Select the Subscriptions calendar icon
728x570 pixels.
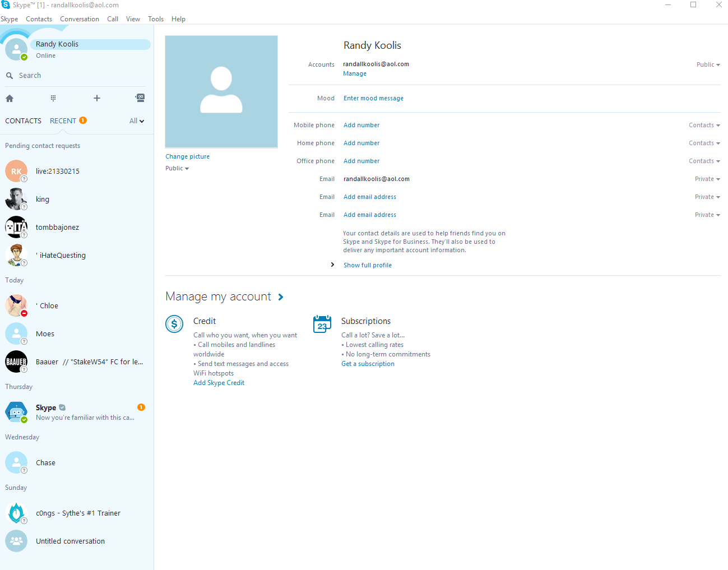pos(322,324)
